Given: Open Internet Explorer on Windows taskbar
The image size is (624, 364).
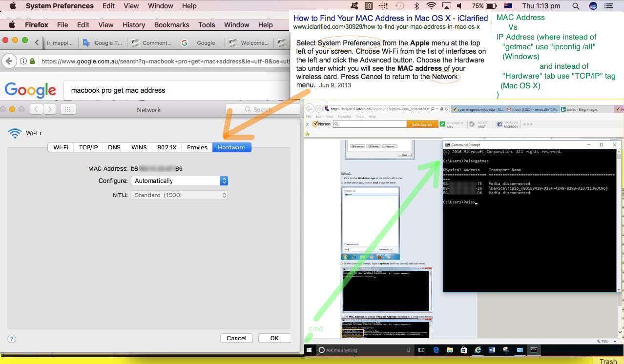Looking at the screenshot, I should (478, 350).
